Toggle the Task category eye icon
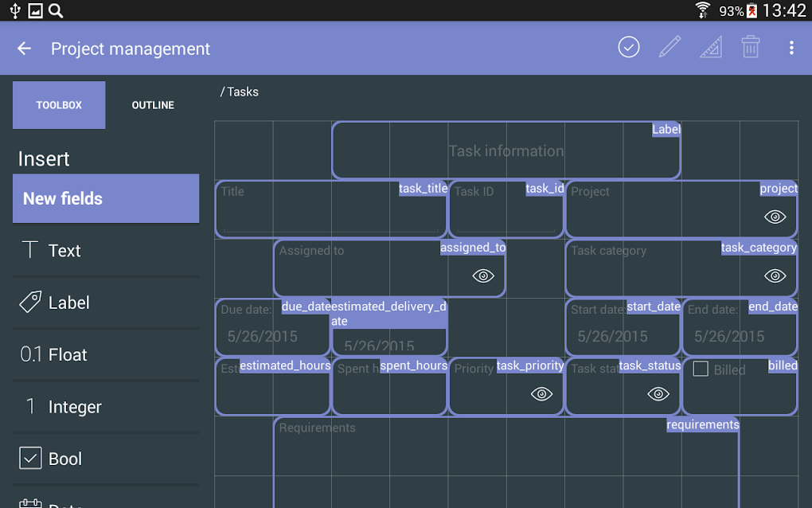Image resolution: width=812 pixels, height=508 pixels. pyautogui.click(x=775, y=275)
